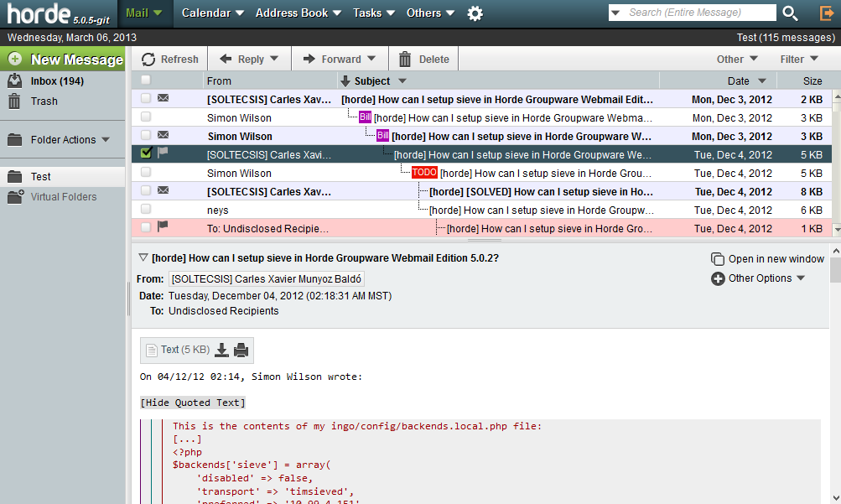
Task: Click the Test folder icon
Action: pyautogui.click(x=15, y=176)
